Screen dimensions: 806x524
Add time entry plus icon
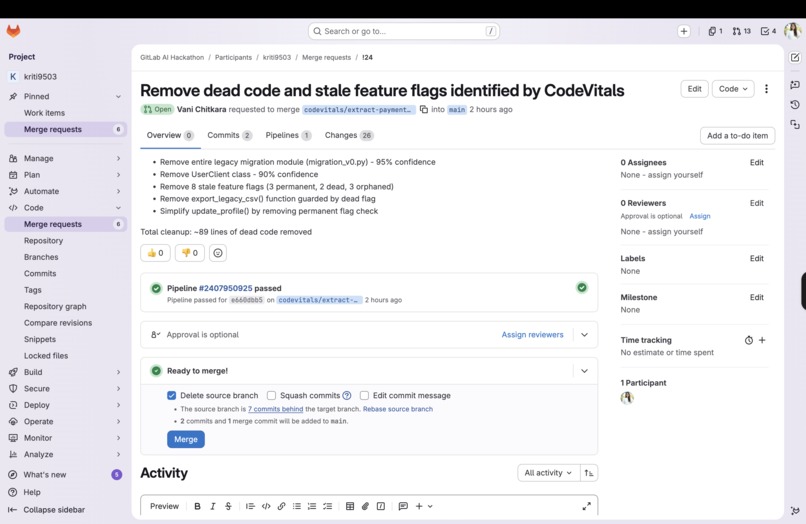(762, 340)
